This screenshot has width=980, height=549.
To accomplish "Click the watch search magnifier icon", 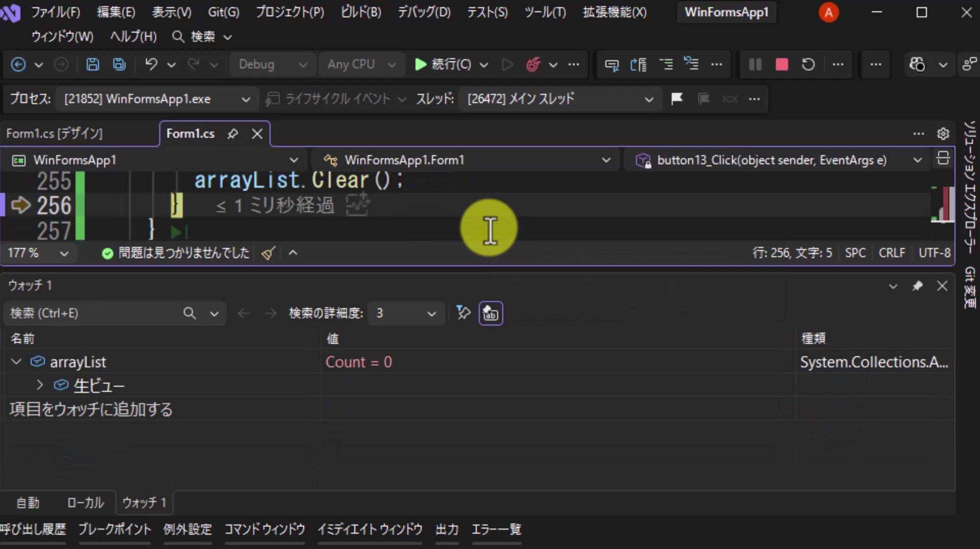I will pos(189,313).
